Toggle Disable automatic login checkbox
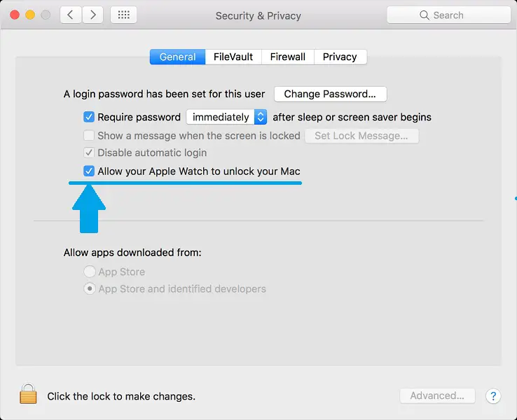517x420 pixels. [x=89, y=153]
